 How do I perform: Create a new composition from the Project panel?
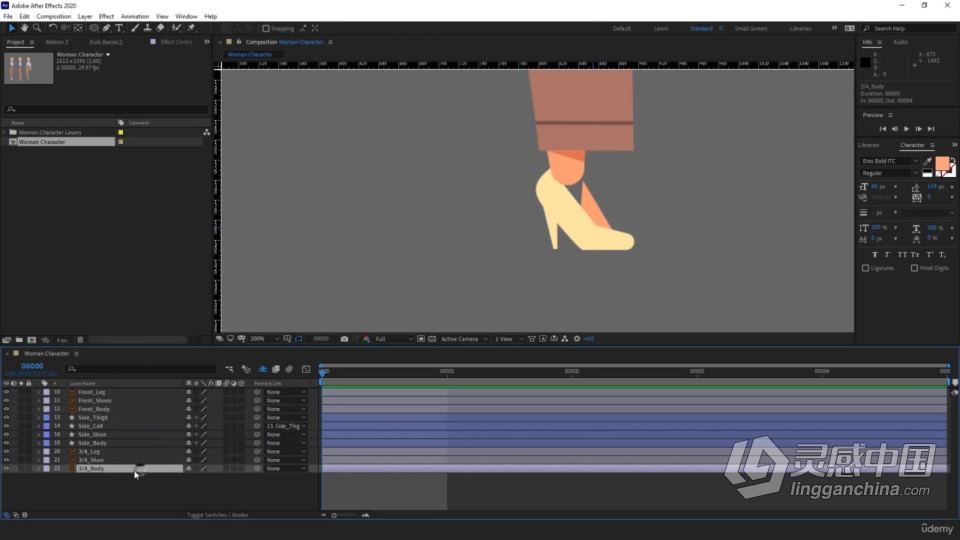(x=32, y=340)
